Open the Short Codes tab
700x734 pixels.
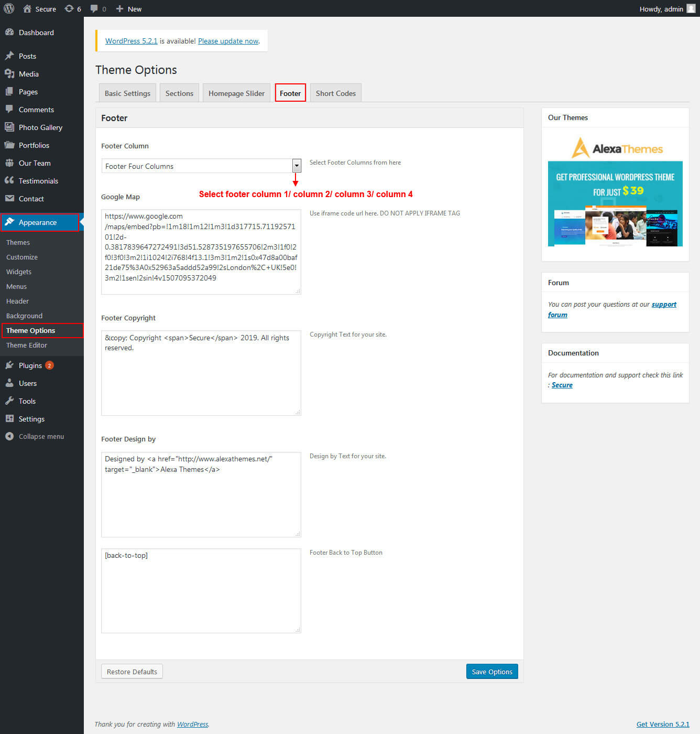click(336, 93)
